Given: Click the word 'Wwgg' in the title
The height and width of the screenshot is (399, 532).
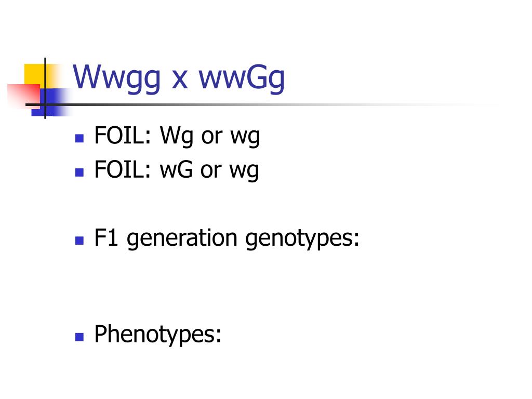Looking at the screenshot, I should click(116, 78).
